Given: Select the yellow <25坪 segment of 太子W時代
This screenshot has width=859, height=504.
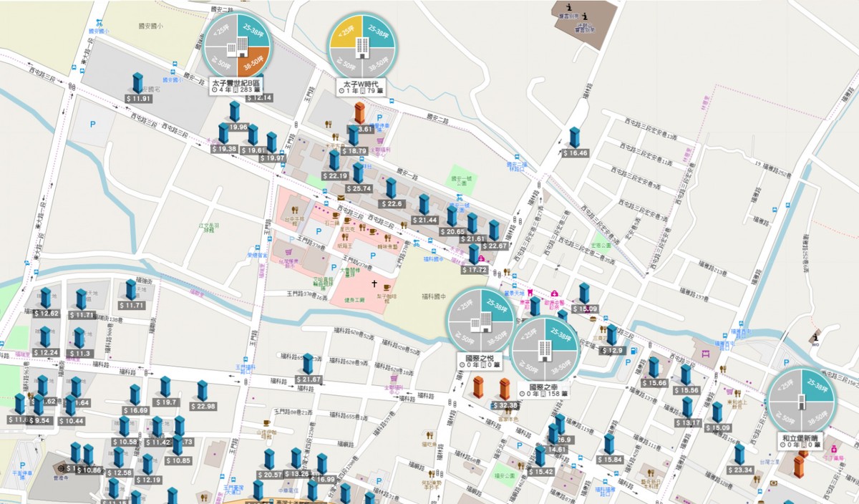Looking at the screenshot, I should click(346, 33).
